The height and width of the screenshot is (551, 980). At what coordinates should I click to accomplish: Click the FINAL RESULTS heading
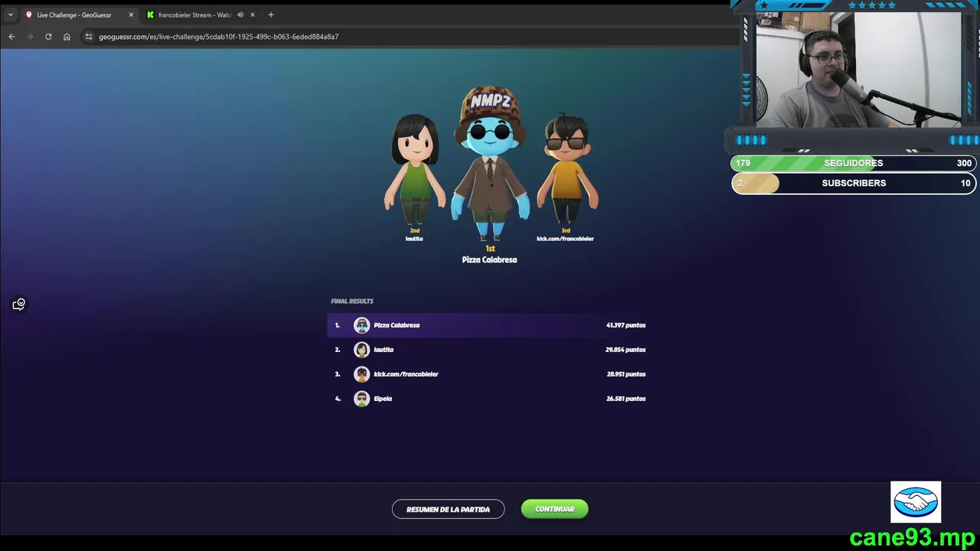[x=352, y=302]
